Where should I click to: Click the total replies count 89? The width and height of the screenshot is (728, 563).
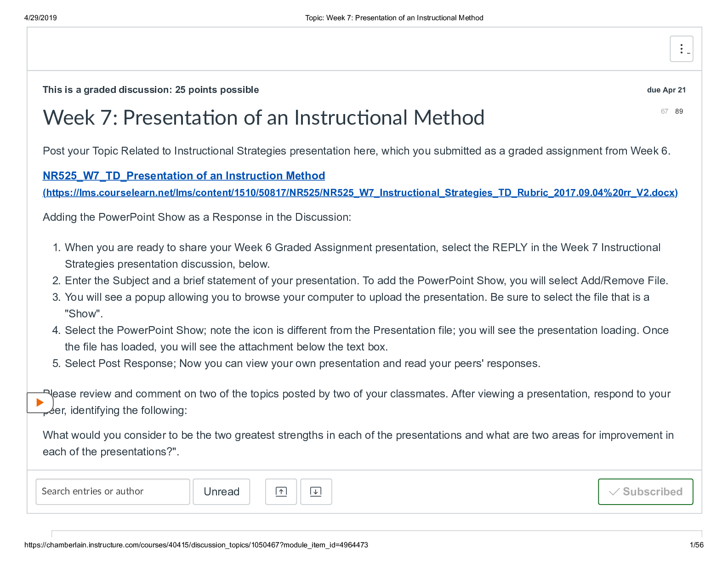pos(678,111)
